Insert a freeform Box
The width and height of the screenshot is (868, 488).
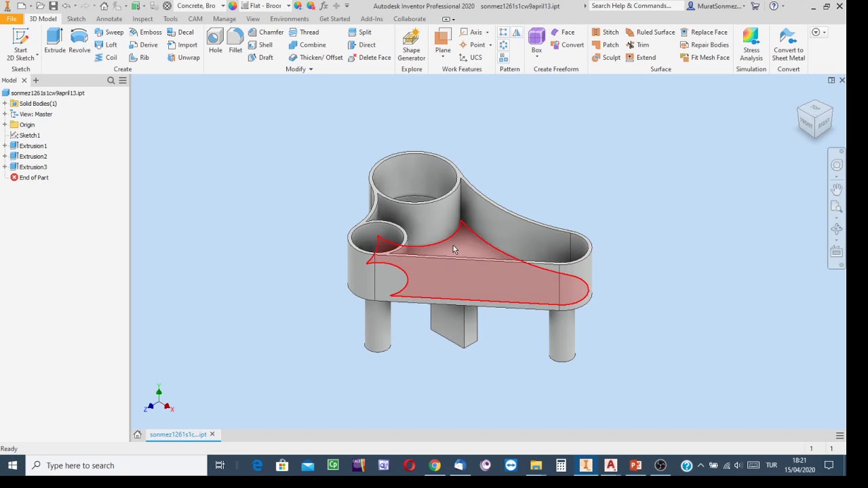[x=536, y=41]
